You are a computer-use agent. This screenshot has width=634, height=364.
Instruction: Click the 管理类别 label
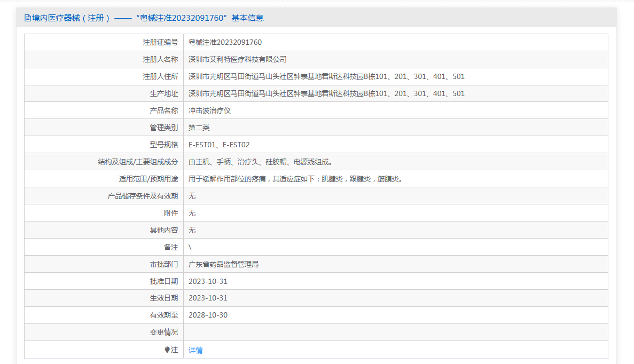point(164,128)
